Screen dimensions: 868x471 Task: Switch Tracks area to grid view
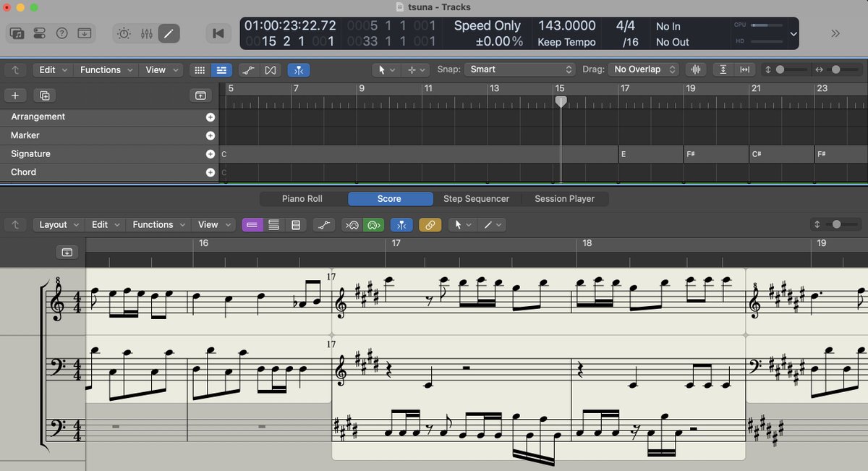(200, 70)
